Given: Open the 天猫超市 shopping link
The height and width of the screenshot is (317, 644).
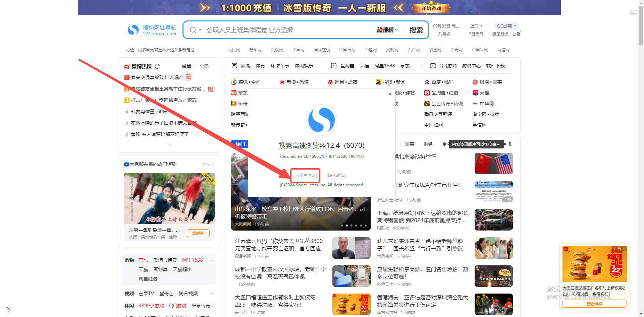Looking at the screenshot, I should [x=182, y=269].
